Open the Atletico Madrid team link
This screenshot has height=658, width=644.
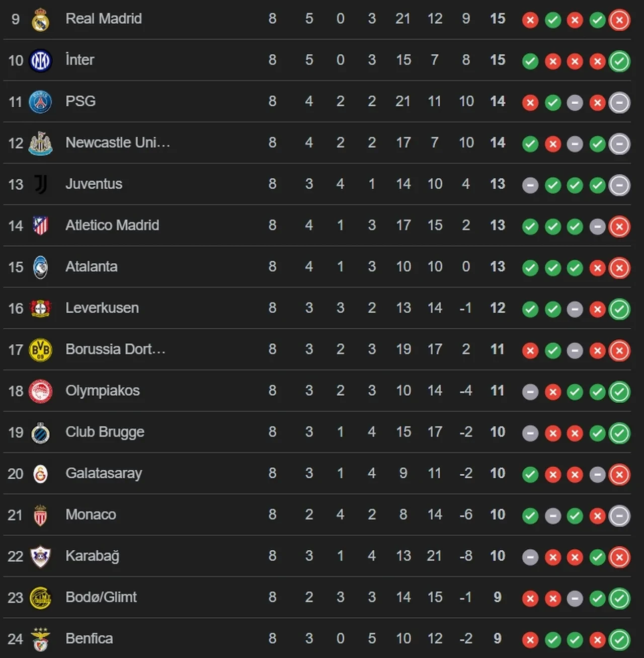pos(112,226)
